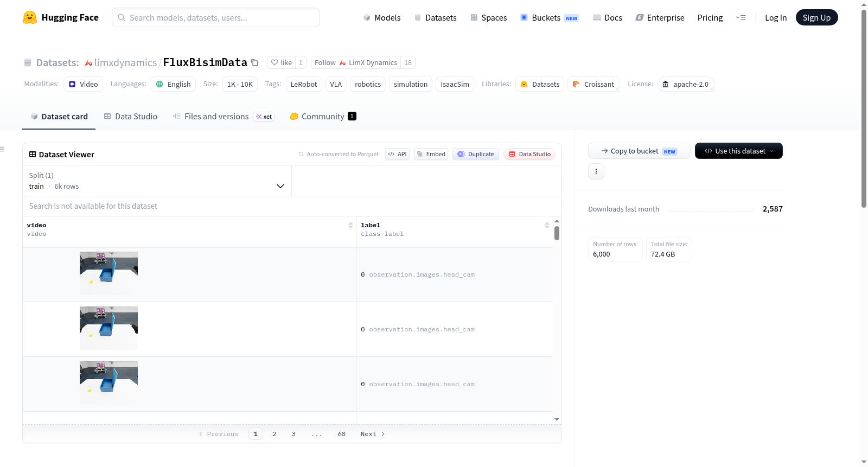Click the dataset viewer vertical scrollbar
Viewport: 868px width, 467px height.
point(557,233)
